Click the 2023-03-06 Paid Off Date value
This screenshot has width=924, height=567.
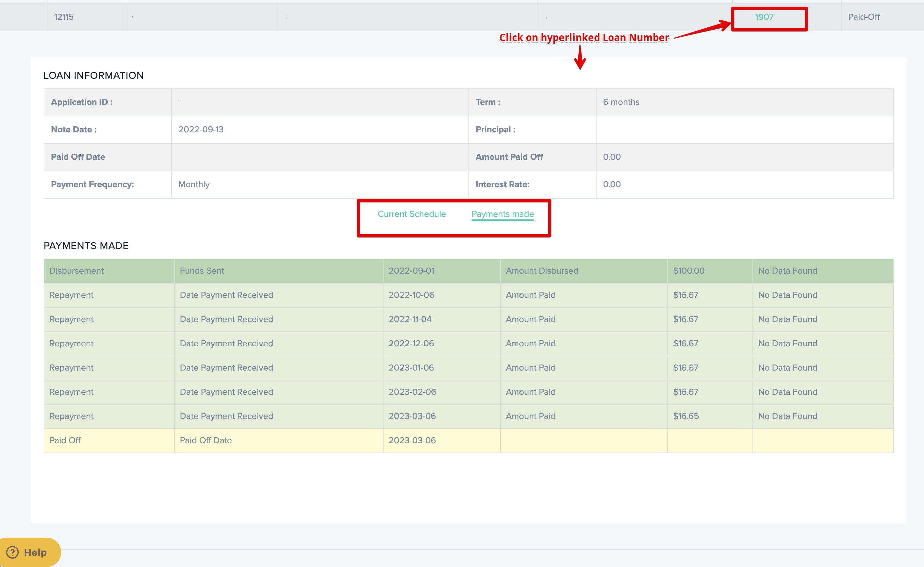coord(412,440)
